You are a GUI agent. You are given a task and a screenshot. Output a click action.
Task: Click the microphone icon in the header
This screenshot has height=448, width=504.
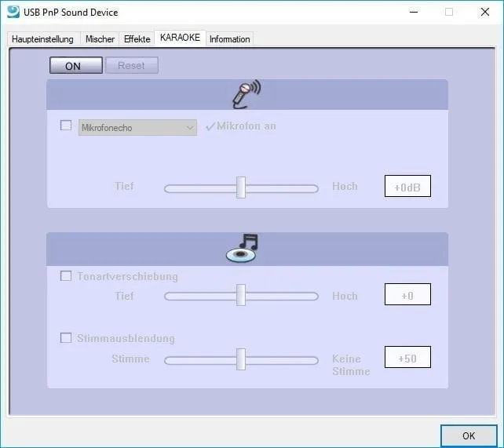click(x=247, y=94)
